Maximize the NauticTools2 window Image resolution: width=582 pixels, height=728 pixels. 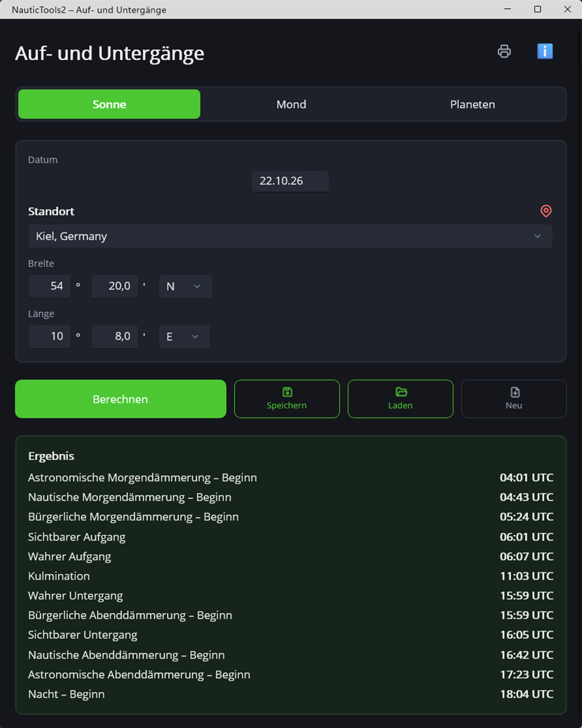[x=537, y=9]
